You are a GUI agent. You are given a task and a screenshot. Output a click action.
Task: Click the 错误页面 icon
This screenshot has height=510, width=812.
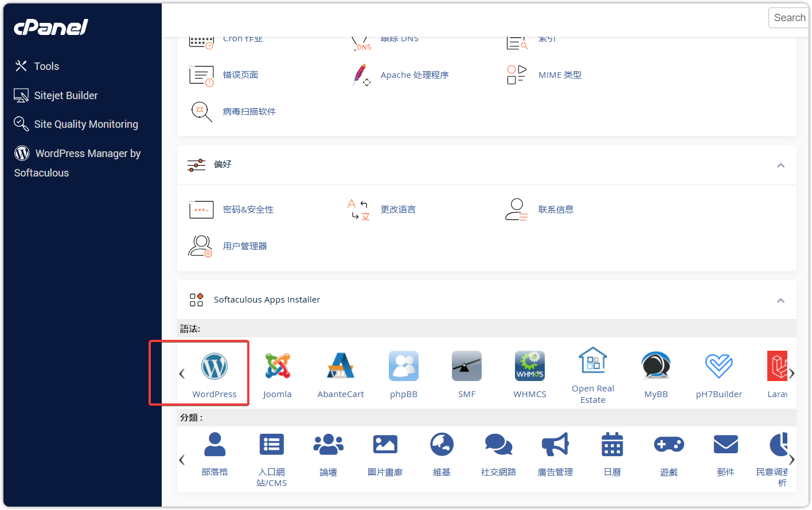(201, 76)
